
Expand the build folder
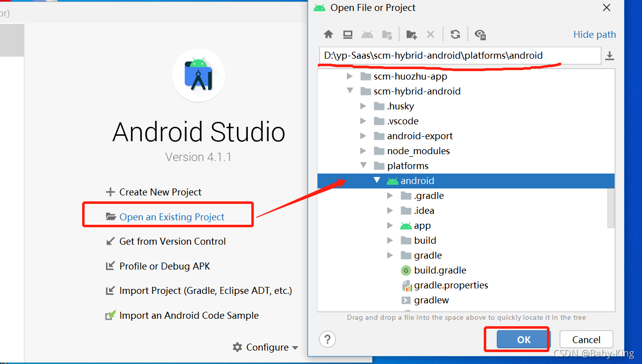(390, 240)
